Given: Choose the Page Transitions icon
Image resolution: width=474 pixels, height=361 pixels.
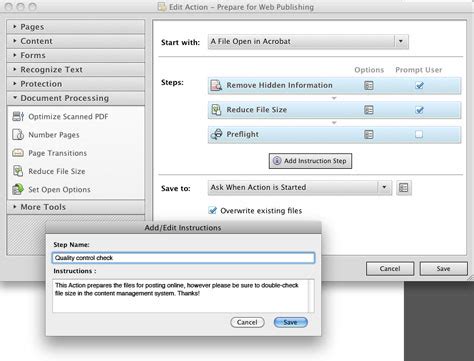Looking at the screenshot, I should tap(18, 153).
